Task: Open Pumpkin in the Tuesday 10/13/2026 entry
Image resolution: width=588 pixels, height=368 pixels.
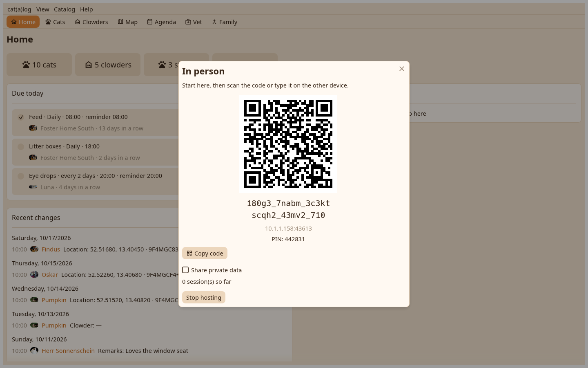Action: (x=54, y=325)
